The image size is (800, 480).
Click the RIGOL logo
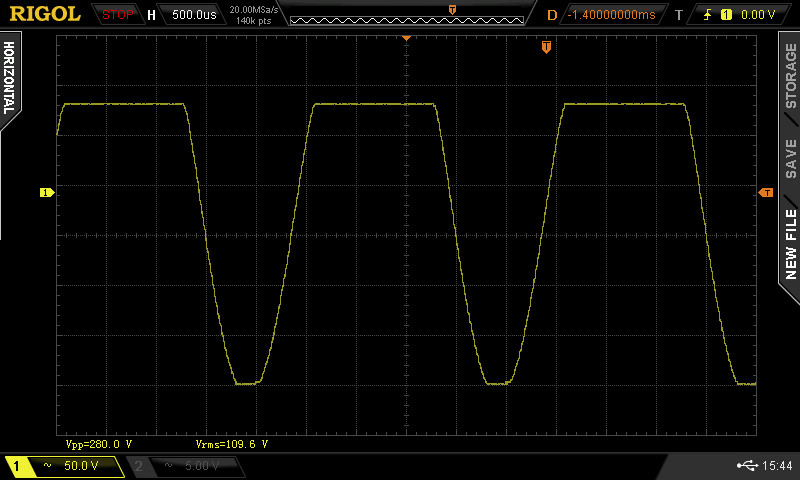[x=45, y=14]
